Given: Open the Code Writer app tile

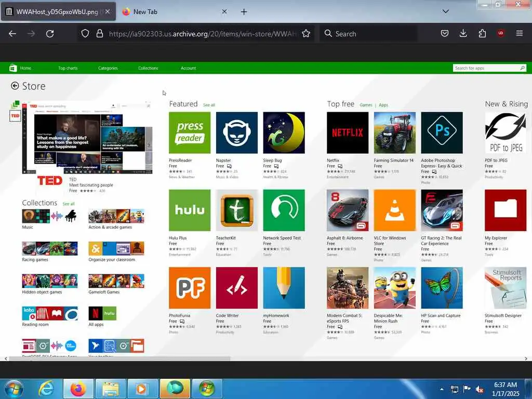Looking at the screenshot, I should coord(236,288).
